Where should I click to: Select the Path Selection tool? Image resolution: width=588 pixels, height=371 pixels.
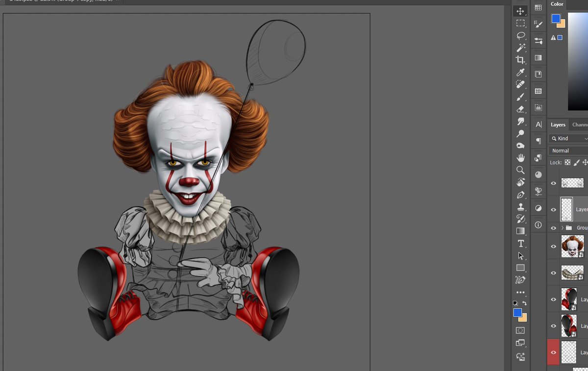[520, 256]
